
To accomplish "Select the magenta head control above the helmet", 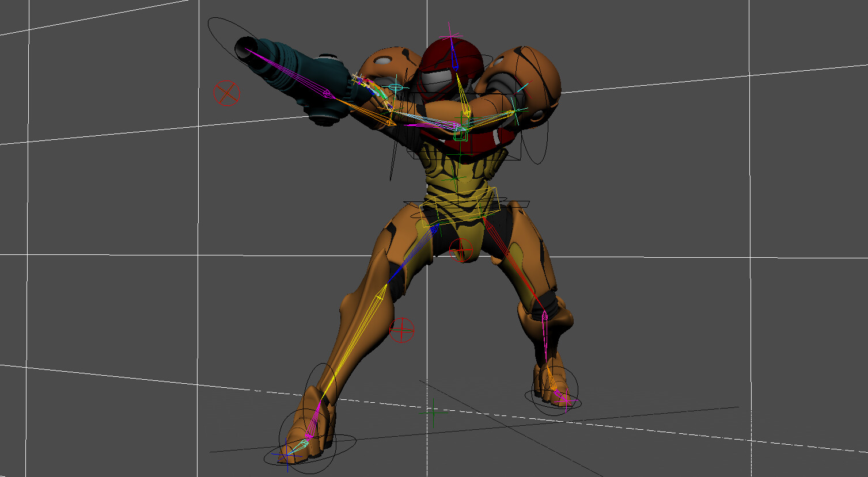I will coord(452,36).
